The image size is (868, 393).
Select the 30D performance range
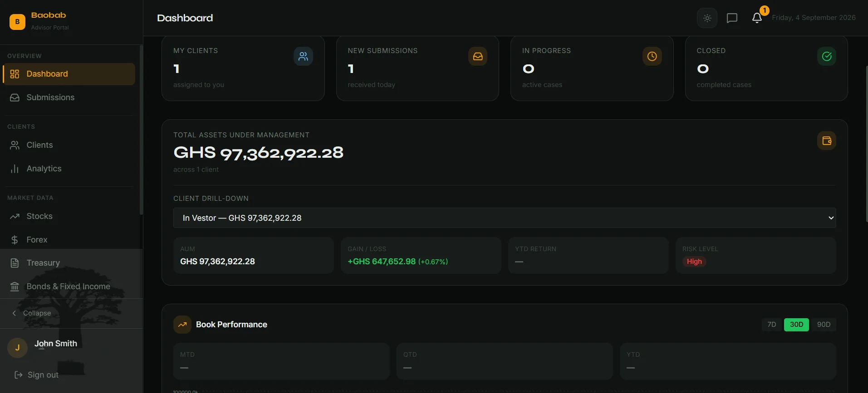coord(796,325)
